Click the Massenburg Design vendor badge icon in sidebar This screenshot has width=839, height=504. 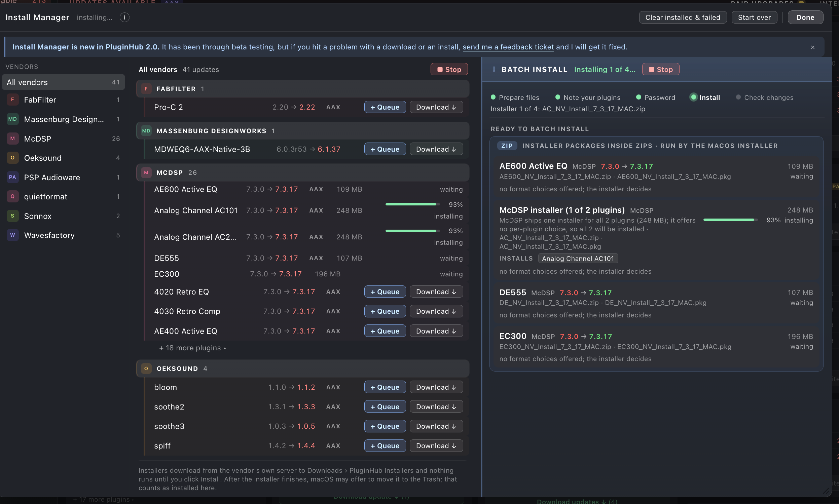(x=12, y=119)
